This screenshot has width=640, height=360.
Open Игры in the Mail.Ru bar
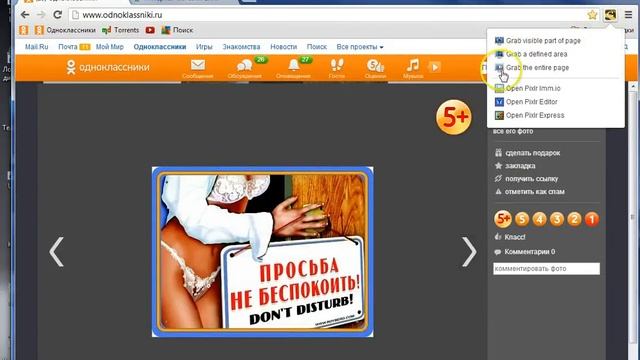[x=204, y=47]
